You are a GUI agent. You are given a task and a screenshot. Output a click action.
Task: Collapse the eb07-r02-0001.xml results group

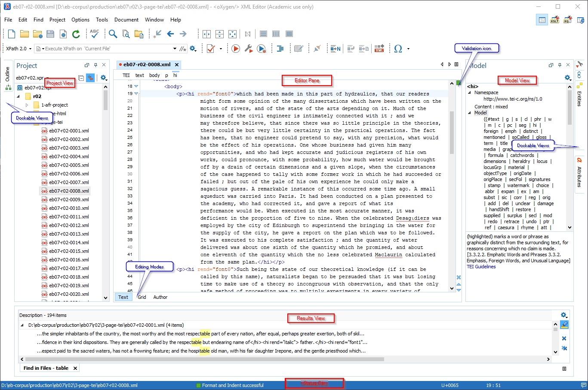point(22,325)
